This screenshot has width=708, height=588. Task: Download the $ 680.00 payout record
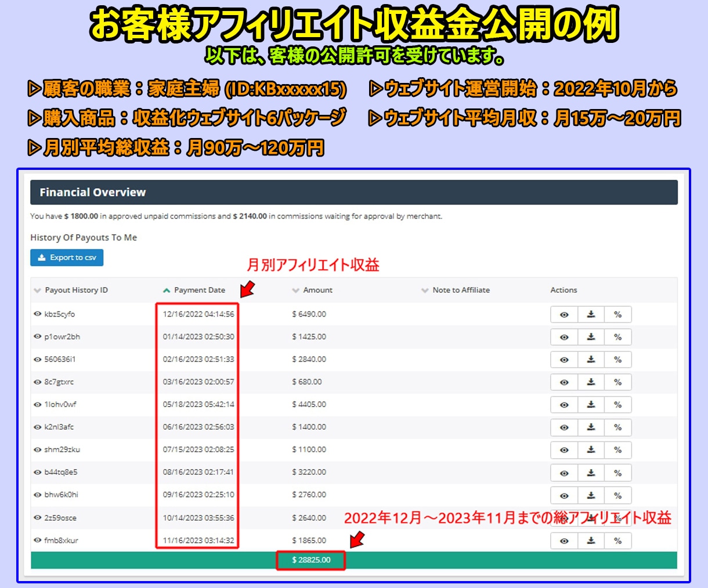pyautogui.click(x=591, y=382)
